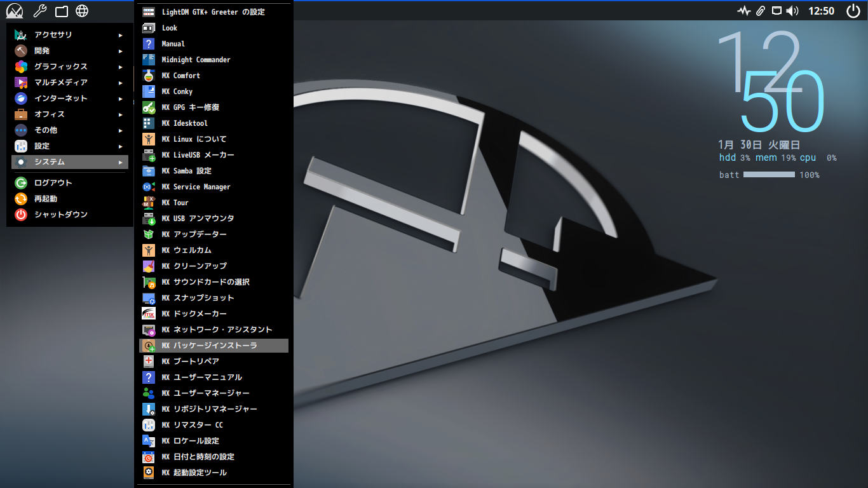Choose シャットダウン to shut down
Viewport: 868px width, 488px height.
[70, 215]
